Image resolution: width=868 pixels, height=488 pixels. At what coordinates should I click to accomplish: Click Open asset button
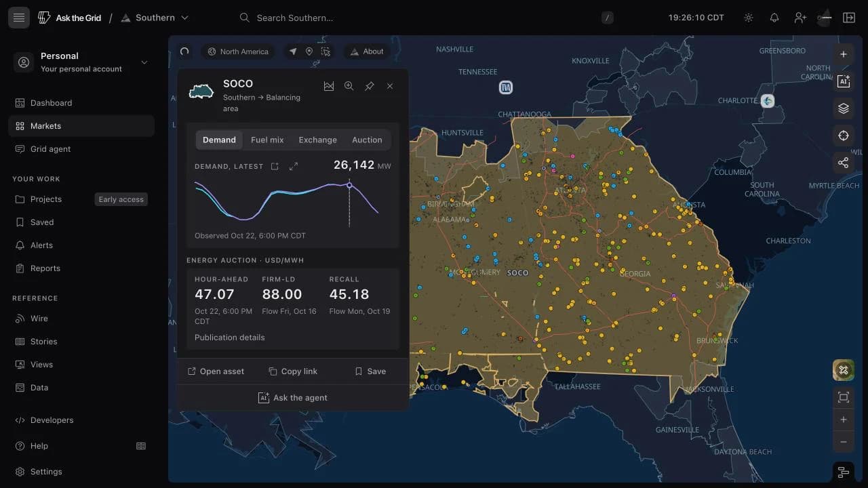216,371
